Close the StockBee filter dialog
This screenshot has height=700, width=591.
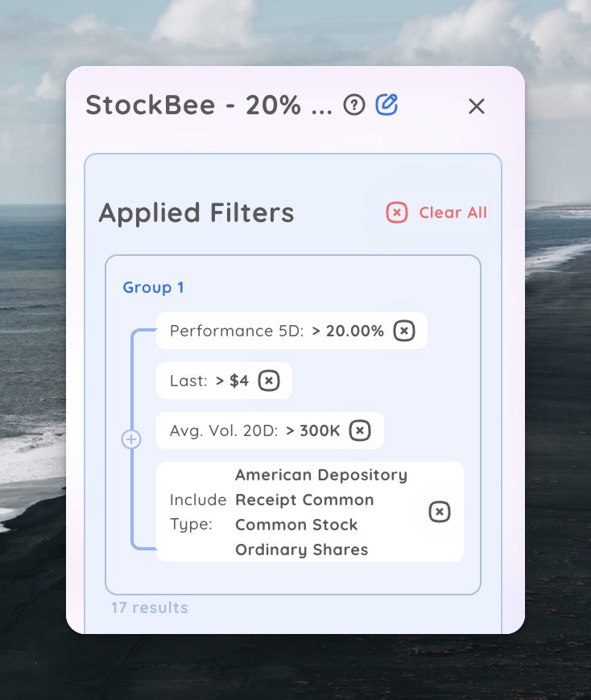477,106
